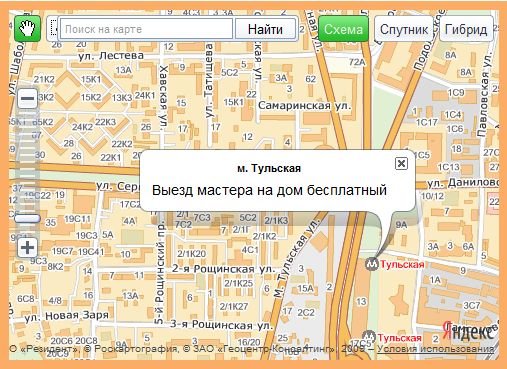507x369 pixels.
Task: Click the building label 1С17
Action: 426,122
